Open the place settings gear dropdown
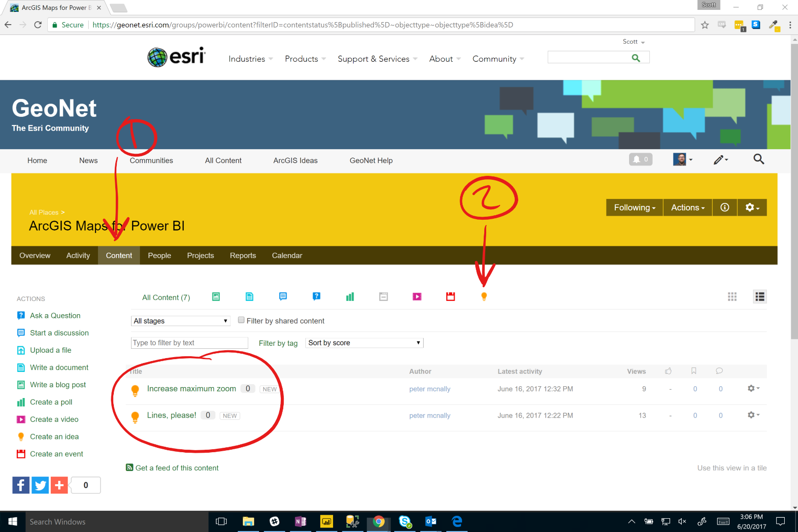798x532 pixels. 752,207
